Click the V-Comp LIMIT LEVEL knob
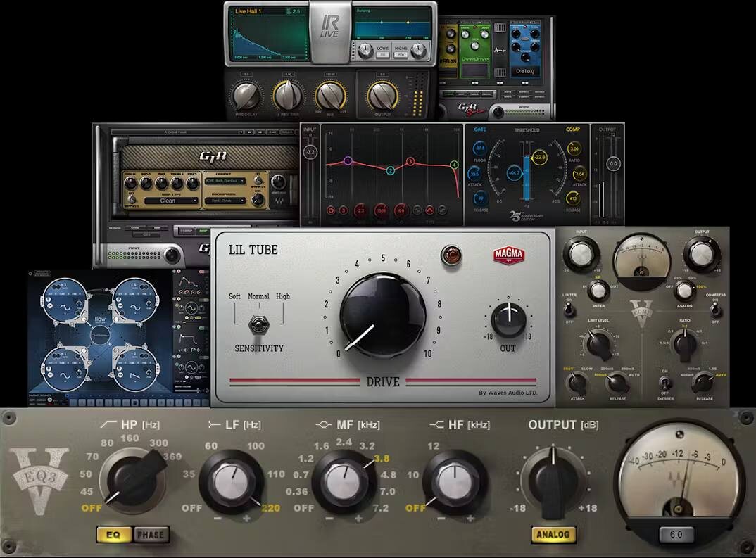 [598, 344]
